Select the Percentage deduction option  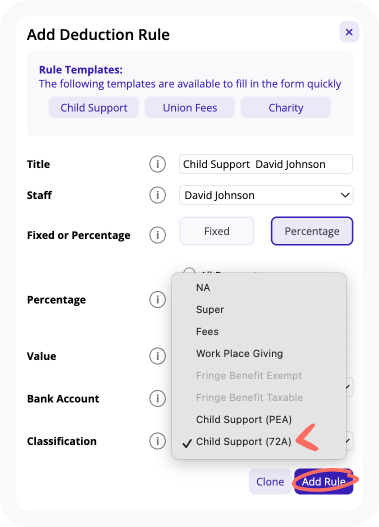[x=312, y=231]
